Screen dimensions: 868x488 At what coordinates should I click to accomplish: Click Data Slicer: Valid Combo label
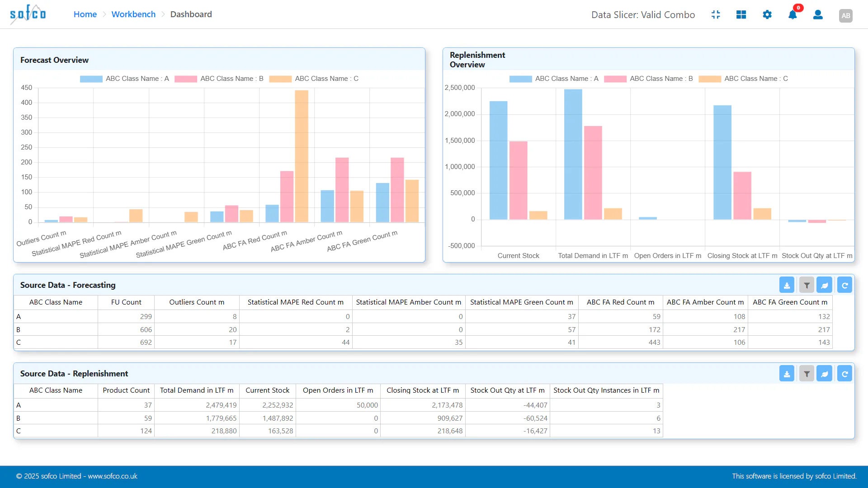coord(643,15)
